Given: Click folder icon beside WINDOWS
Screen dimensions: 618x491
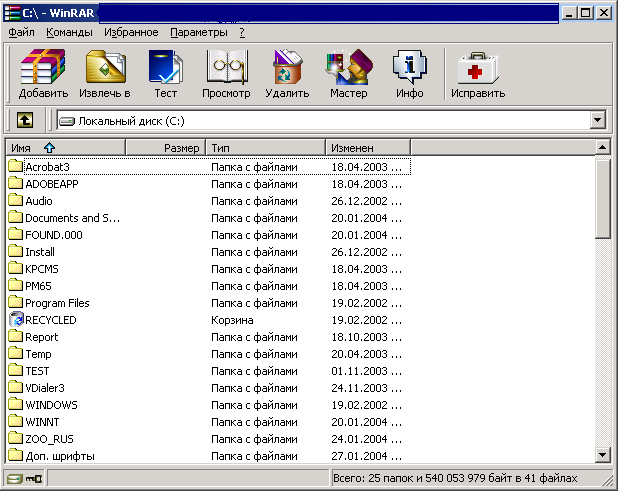Looking at the screenshot, I should (x=15, y=404).
